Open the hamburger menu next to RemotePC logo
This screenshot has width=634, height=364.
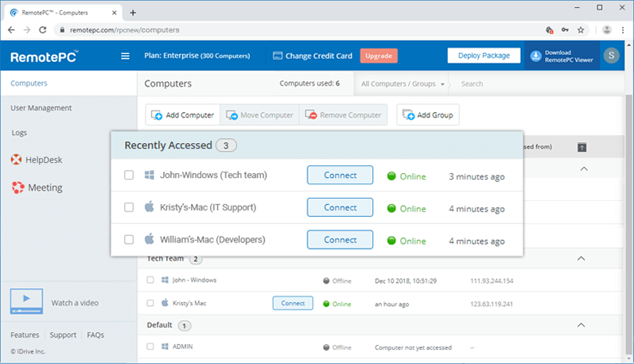[126, 56]
